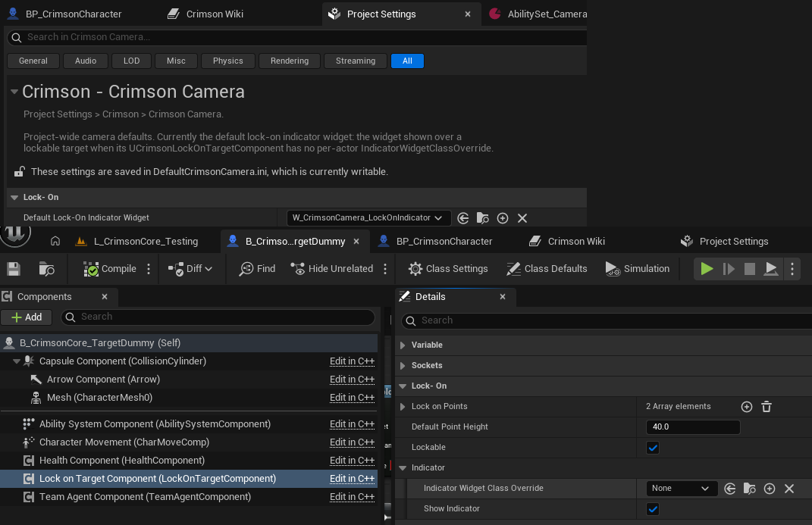
Task: Browse to Default Lock-On Indicator Widget asset
Action: tap(483, 218)
